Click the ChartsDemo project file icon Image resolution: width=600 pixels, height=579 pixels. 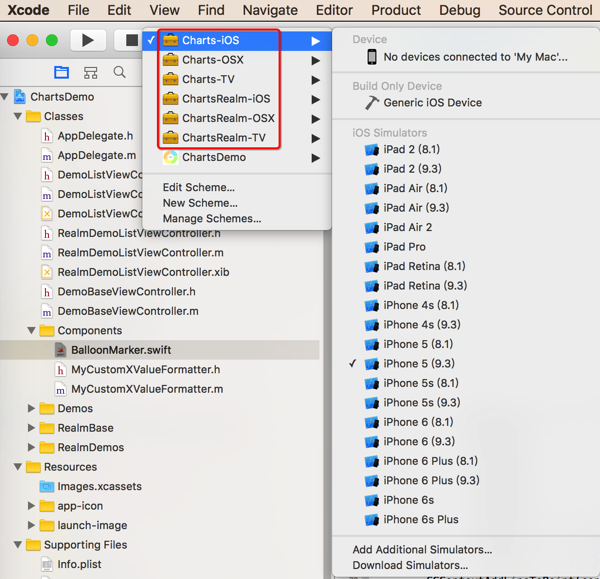point(20,97)
